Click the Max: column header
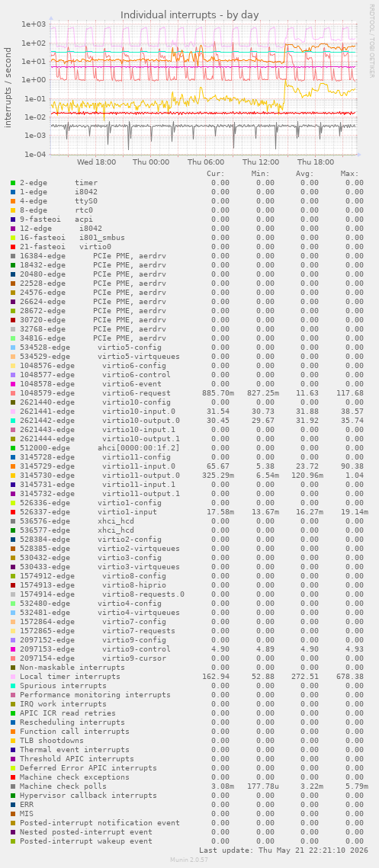 coord(349,173)
